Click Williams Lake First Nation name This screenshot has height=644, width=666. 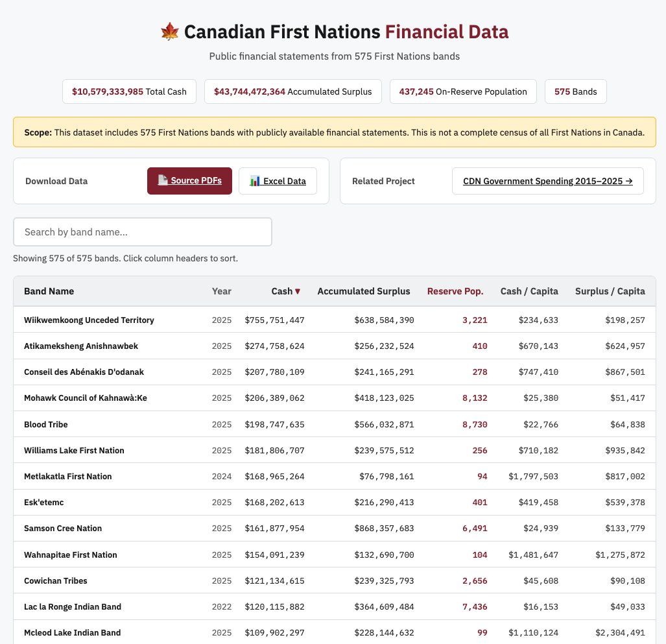(74, 450)
